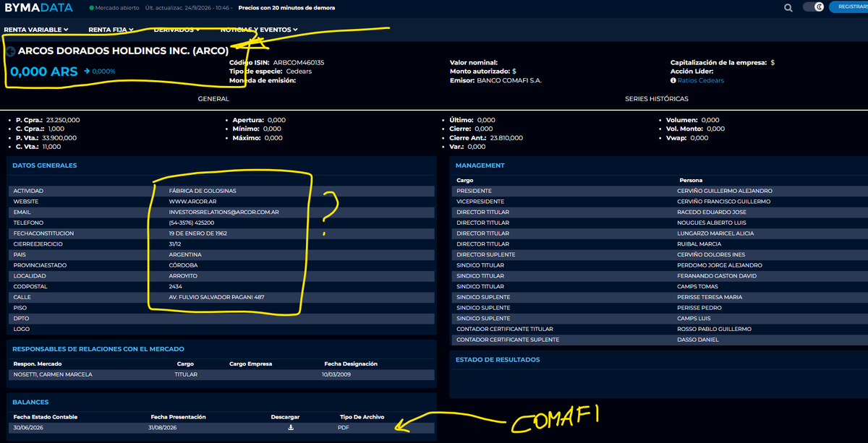Viewport: 868px width, 443px height.
Task: Open search with the magnifying glass icon
Action: click(788, 7)
